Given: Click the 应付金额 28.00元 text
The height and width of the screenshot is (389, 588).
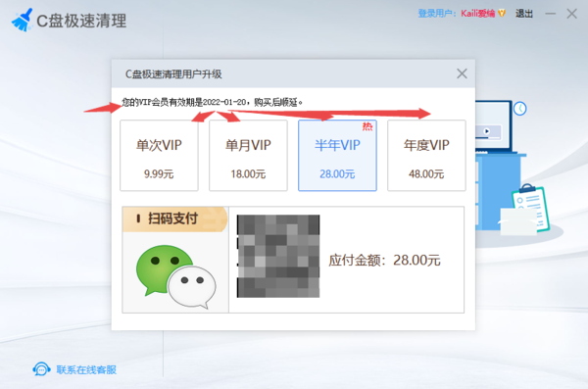Looking at the screenshot, I should tap(384, 260).
